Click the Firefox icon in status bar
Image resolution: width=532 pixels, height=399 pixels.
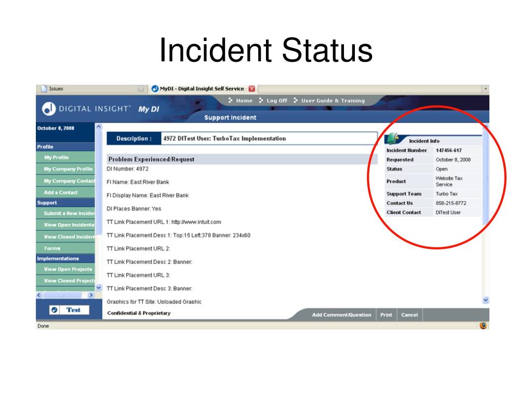click(483, 326)
